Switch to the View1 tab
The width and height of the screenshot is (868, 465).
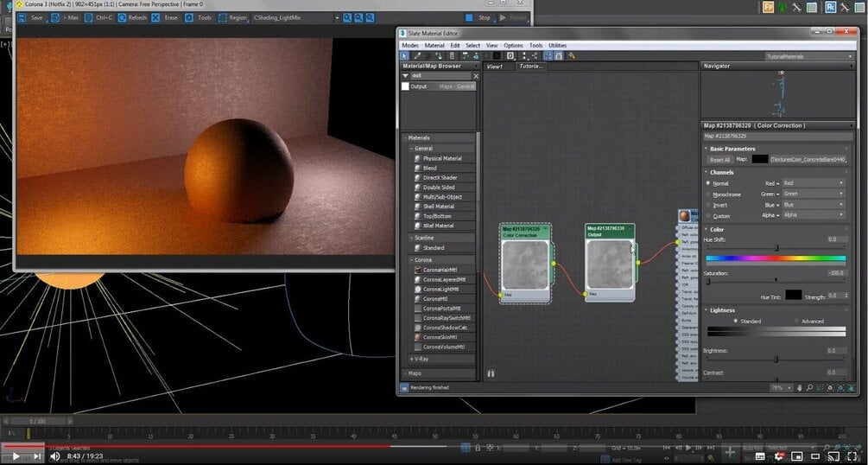pos(495,66)
